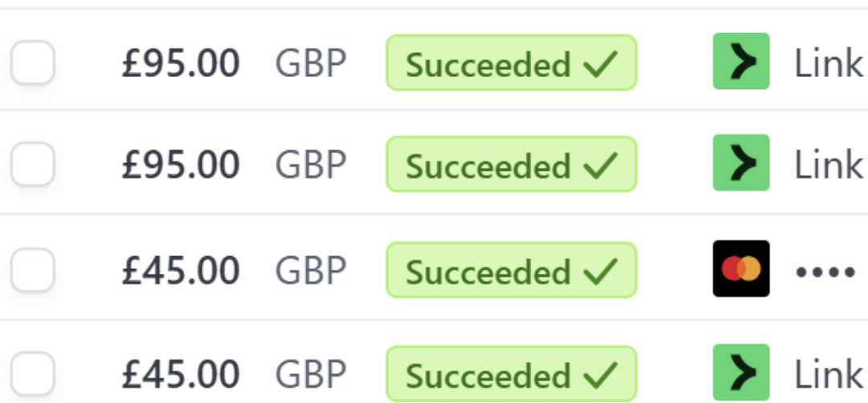Screen dimensions: 868x403
Task: Click the Mastercard logo icon
Action: [741, 269]
